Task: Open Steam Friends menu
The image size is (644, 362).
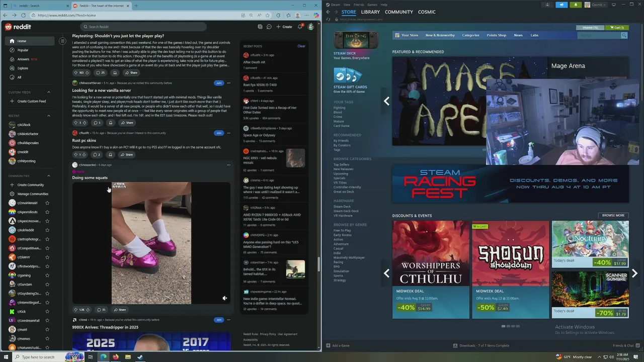Action: click(x=359, y=5)
